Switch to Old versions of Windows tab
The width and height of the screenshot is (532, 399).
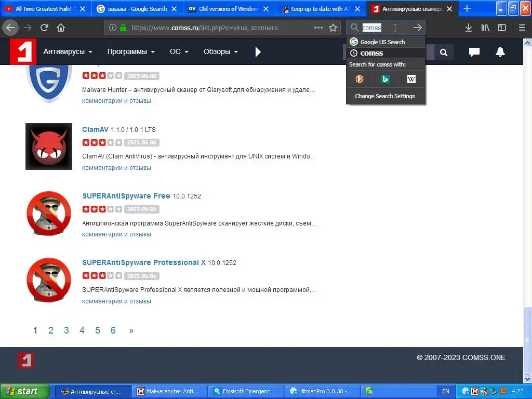click(229, 9)
